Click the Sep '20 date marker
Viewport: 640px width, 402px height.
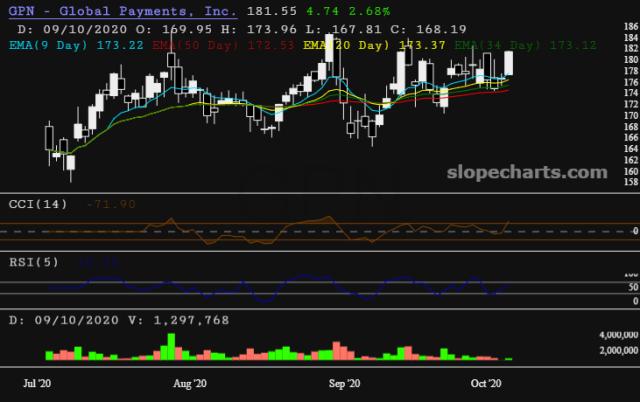coord(344,382)
